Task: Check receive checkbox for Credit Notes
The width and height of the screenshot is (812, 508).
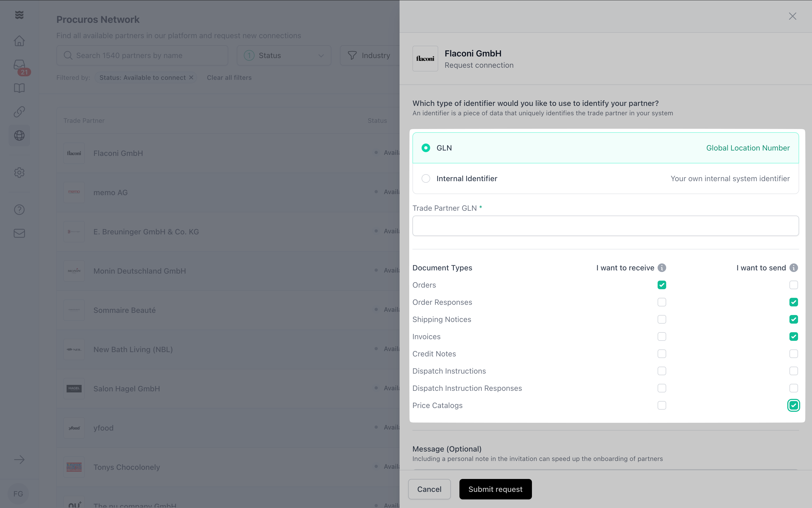Action: point(662,354)
